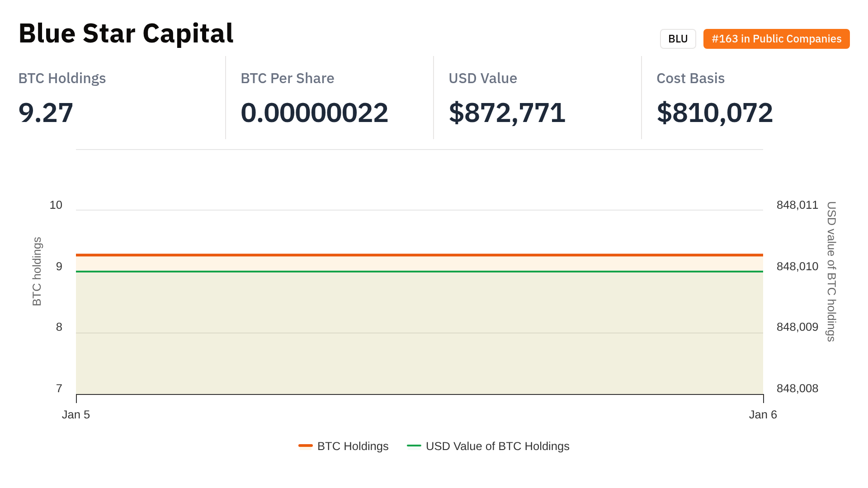Click the Jan 6 axis label
The height and width of the screenshot is (488, 868).
(763, 414)
